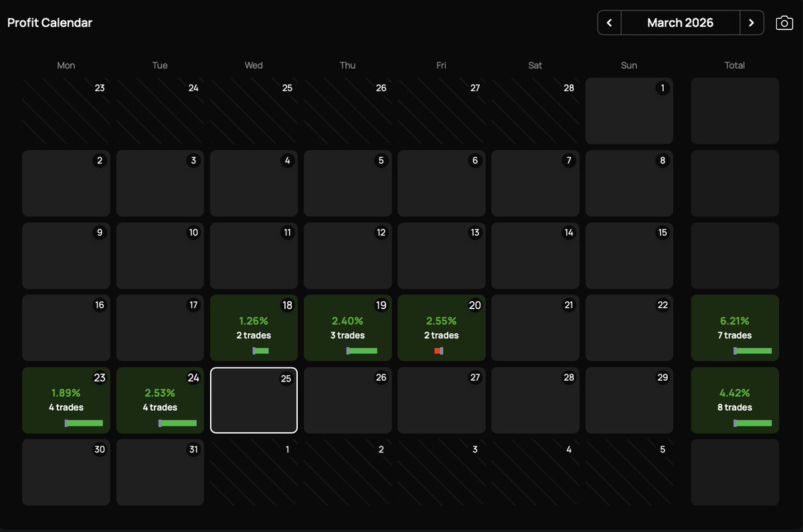Screen dimensions: 803x532
Task: Select the day 14 cell
Action: (x=535, y=256)
